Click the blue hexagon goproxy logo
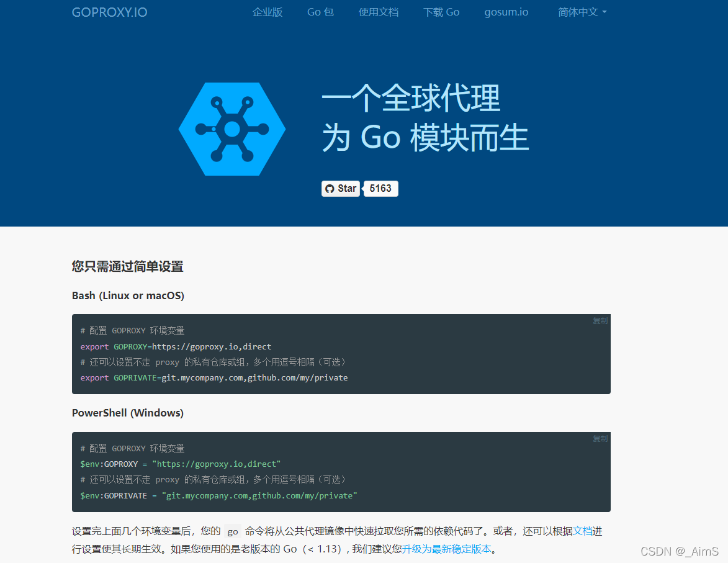The width and height of the screenshot is (728, 563). [231, 129]
